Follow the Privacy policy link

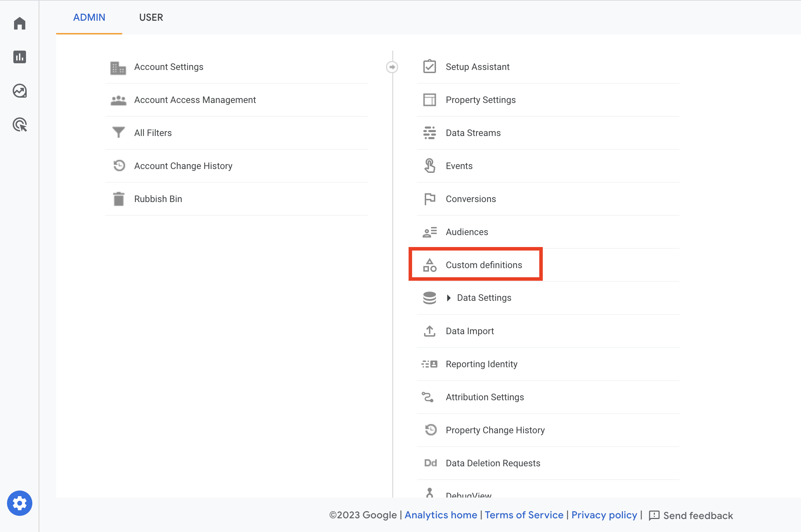(x=604, y=515)
